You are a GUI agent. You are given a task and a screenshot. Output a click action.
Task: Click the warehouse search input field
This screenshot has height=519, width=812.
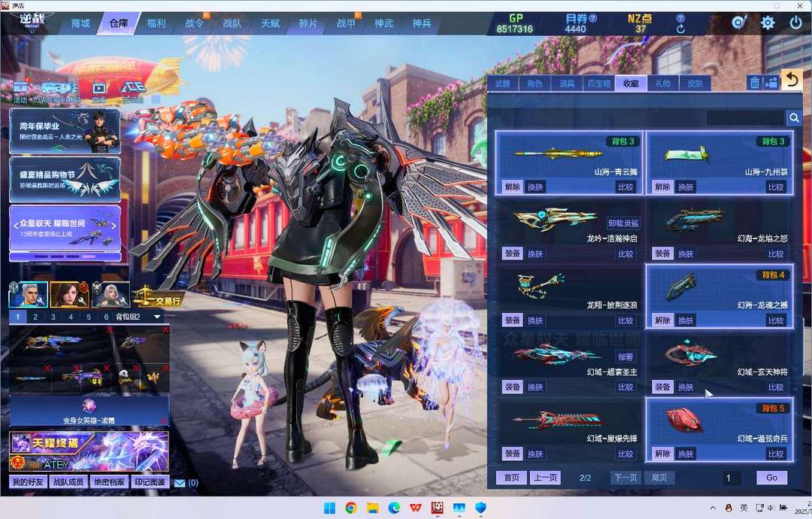point(745,118)
